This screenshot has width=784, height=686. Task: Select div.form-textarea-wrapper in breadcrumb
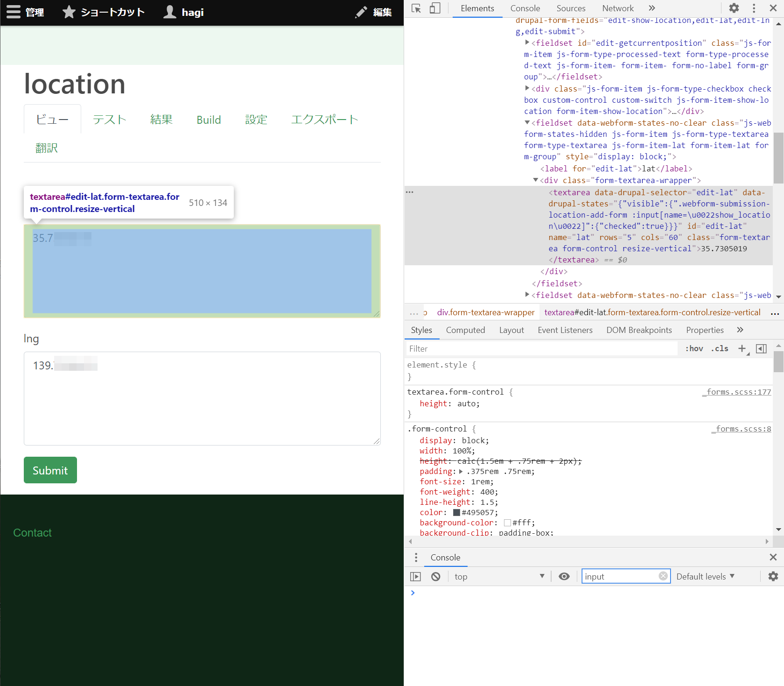[486, 312]
